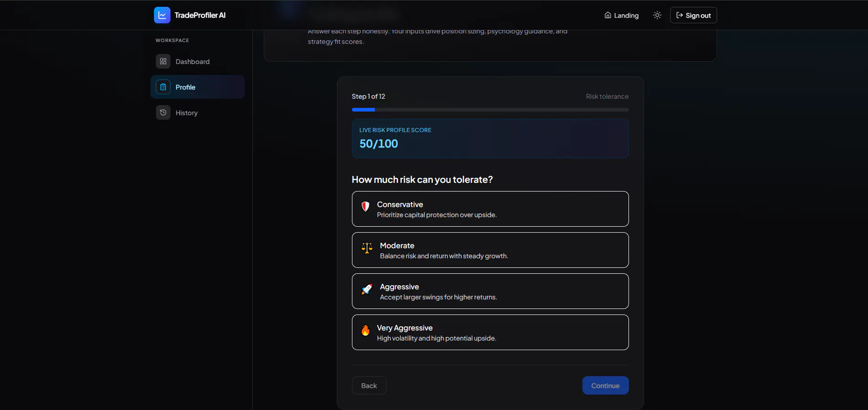The height and width of the screenshot is (410, 868).
Task: Click the 'strategy fit scores.' intro text
Action: (x=336, y=42)
